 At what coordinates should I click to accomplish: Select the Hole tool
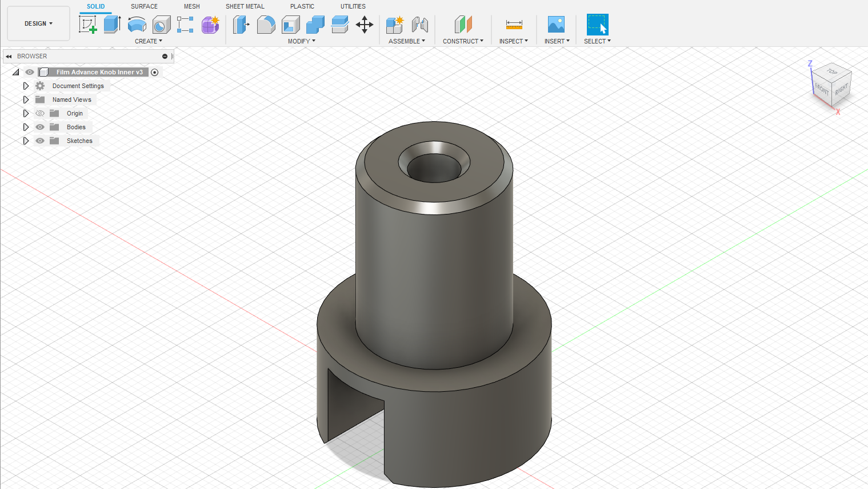point(162,25)
